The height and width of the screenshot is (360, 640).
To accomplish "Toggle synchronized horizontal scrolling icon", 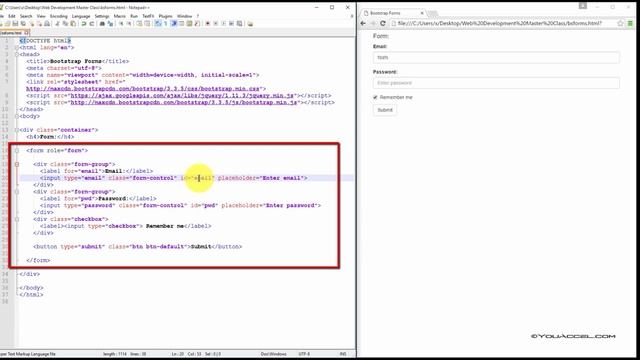I will [x=147, y=24].
